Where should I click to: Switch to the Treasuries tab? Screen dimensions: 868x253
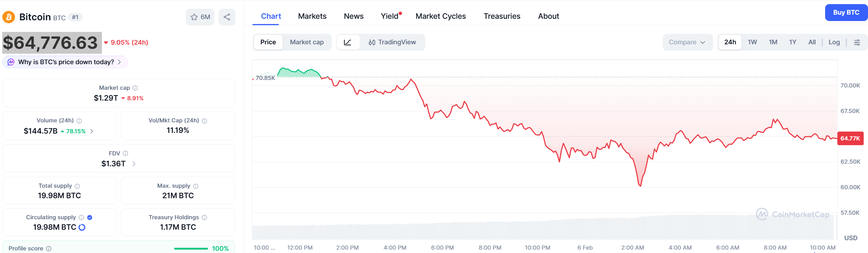tap(502, 16)
